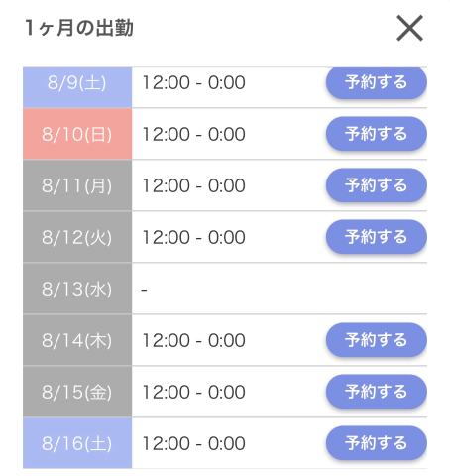450x476 pixels.
Task: Reserve the 8/14(木) shift
Action: coord(377,340)
